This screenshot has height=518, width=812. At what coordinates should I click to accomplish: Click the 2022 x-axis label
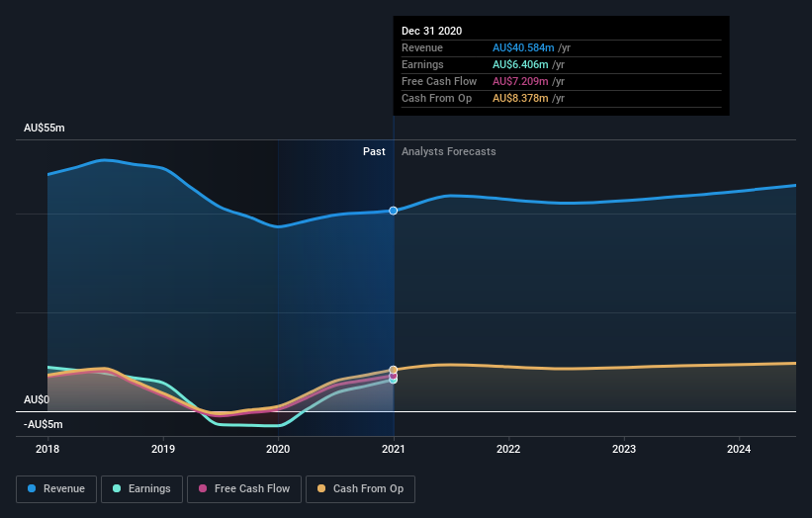[x=508, y=449]
